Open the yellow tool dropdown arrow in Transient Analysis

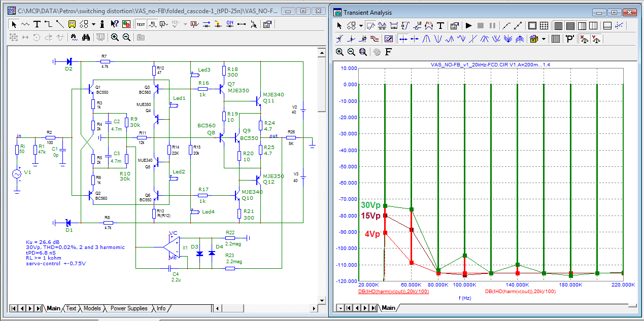click(x=544, y=39)
